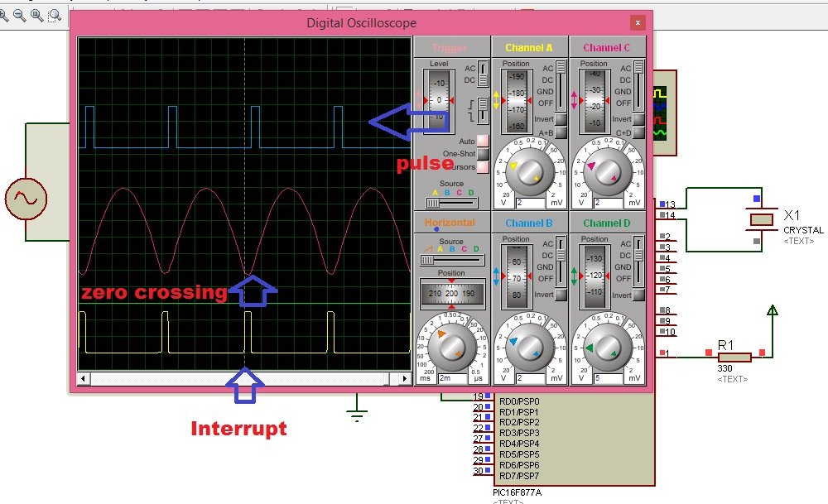
Task: Click Channel B volts-per-division knob
Action: tap(530, 348)
